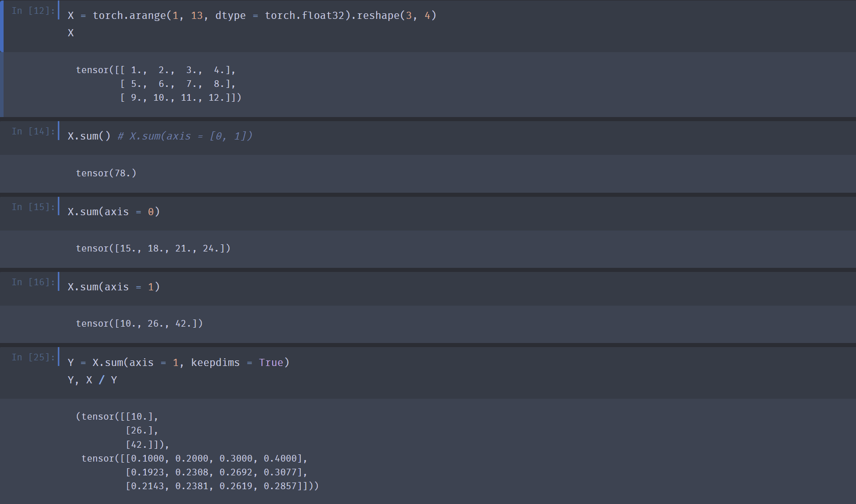Place cursor on the lone X line in cell 12
856x504 pixels.
tap(71, 33)
